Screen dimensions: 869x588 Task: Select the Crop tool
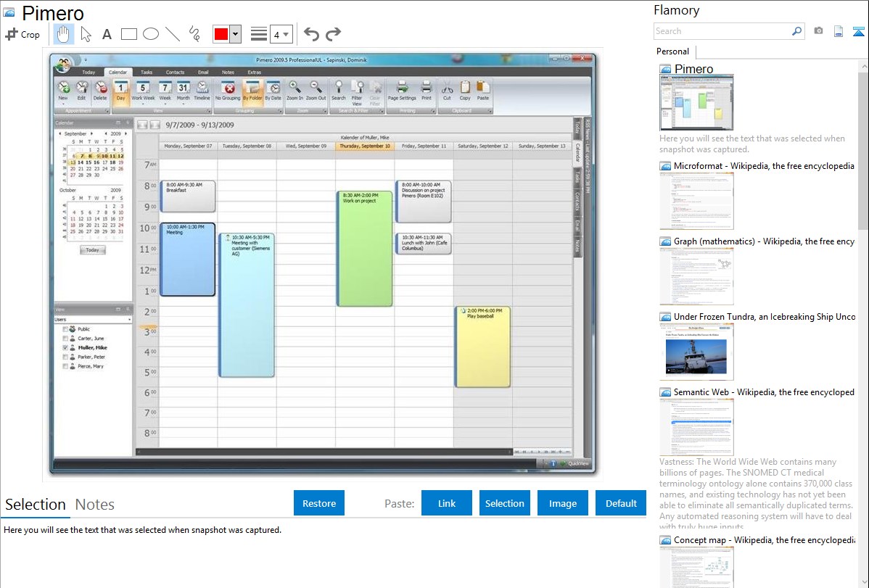click(x=22, y=34)
